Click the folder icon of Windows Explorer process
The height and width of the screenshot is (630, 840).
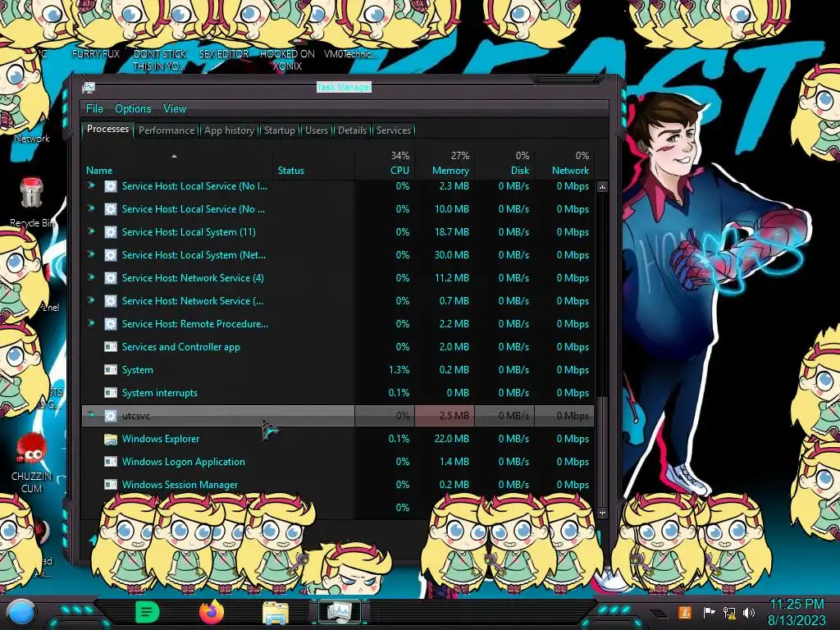click(111, 440)
